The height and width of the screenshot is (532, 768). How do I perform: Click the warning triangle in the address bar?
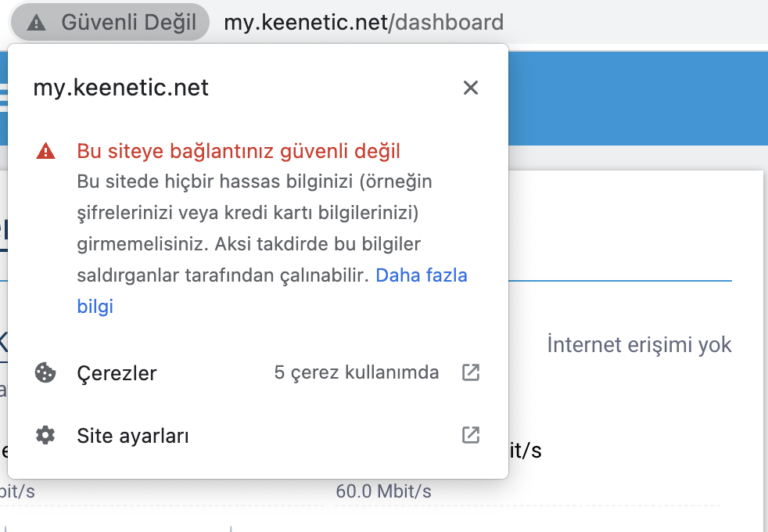point(36,23)
